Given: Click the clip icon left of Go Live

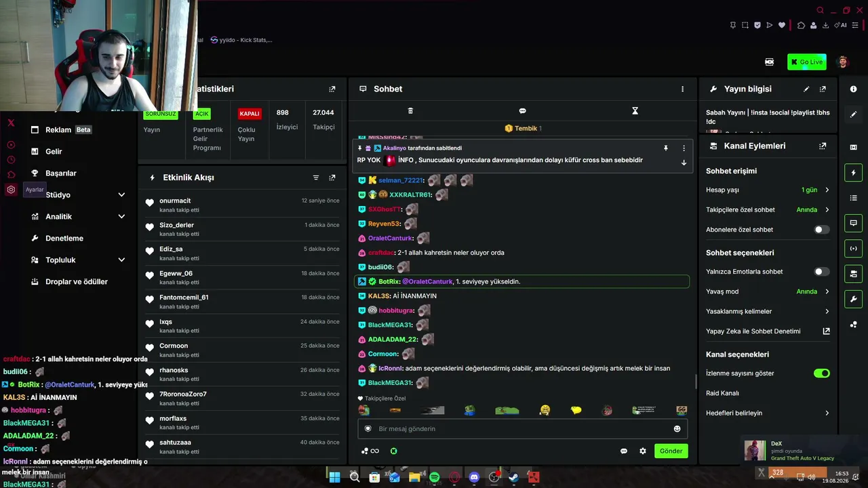Looking at the screenshot, I should tap(769, 62).
